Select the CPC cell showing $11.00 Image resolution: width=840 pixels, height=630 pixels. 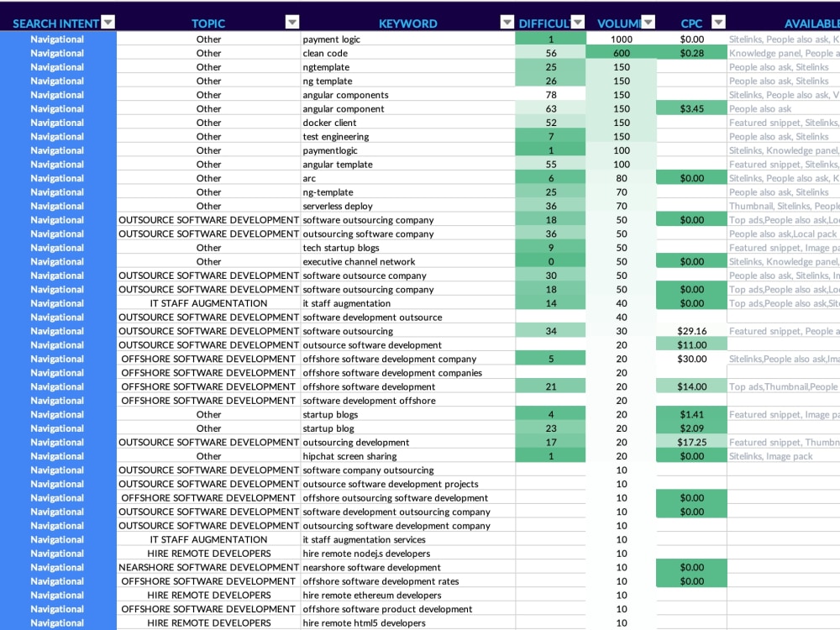tap(691, 345)
